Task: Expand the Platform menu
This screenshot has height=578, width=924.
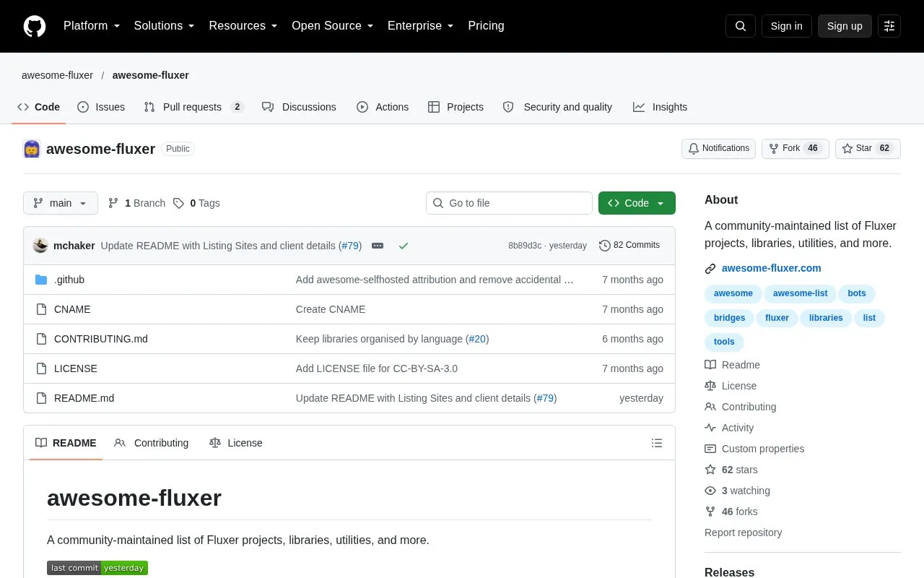Action: point(92,26)
